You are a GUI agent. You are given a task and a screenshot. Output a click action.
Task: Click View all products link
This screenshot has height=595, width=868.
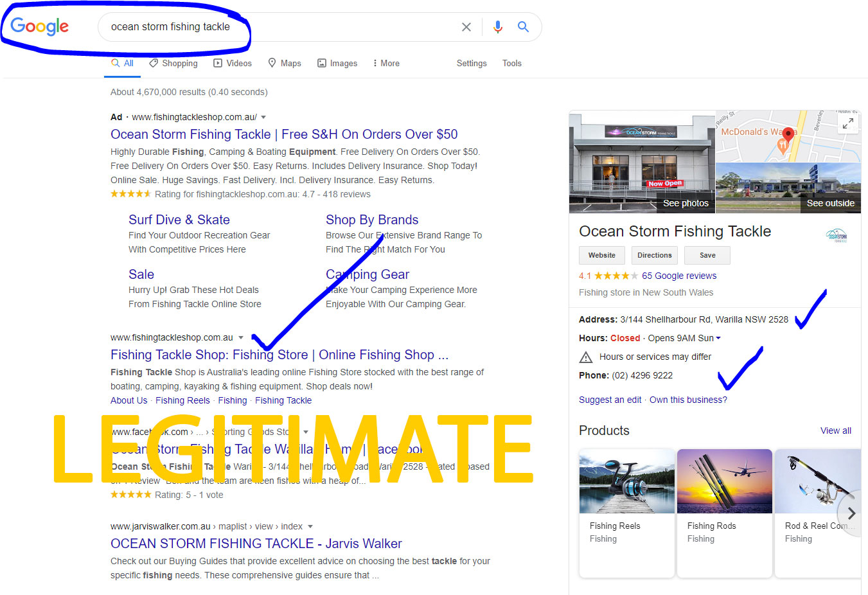tap(836, 431)
